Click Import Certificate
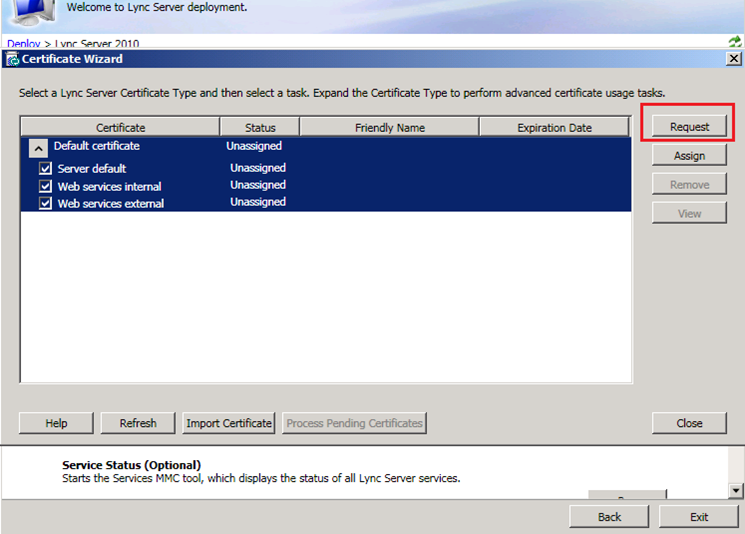This screenshot has width=745, height=534. [x=229, y=423]
